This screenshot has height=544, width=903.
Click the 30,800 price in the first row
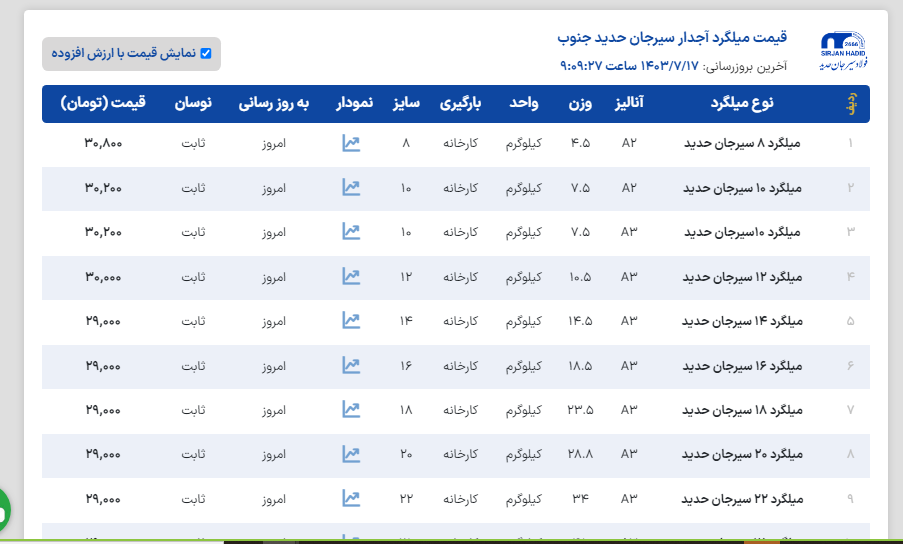104,144
